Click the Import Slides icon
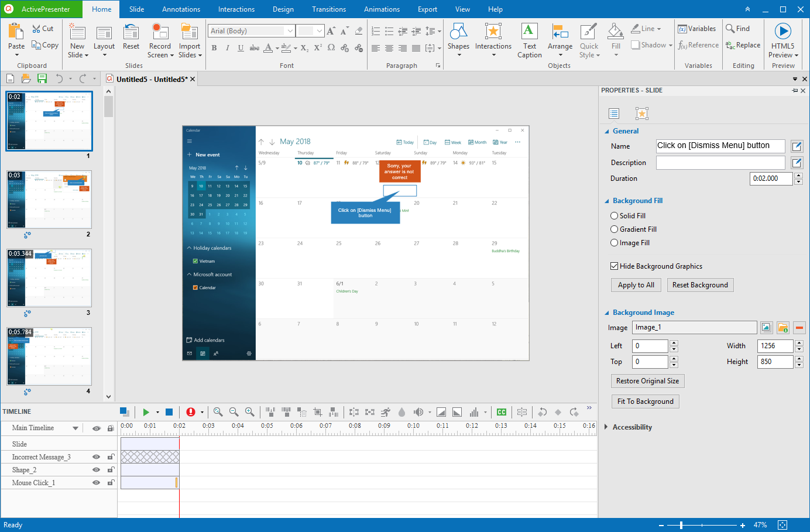810x532 pixels. pos(190,32)
